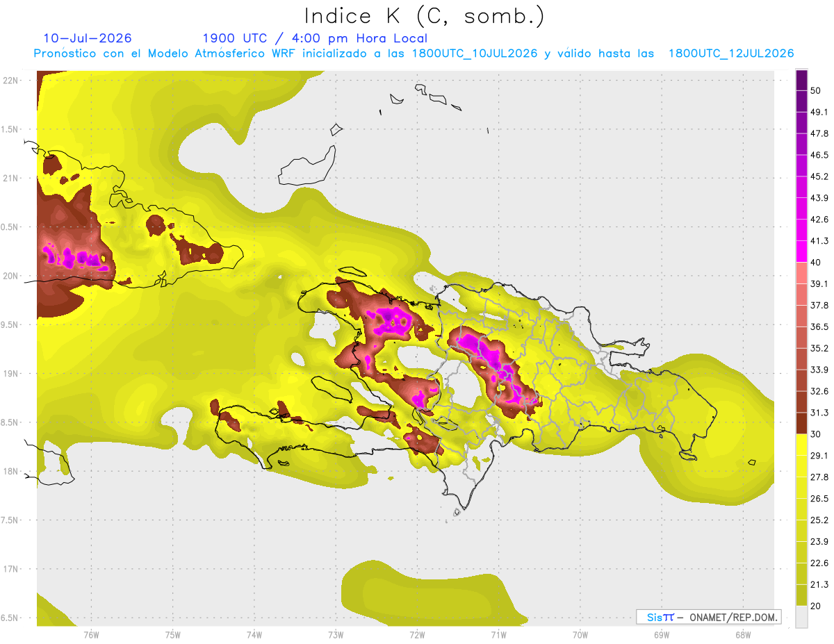Click the salmon swatch between 39.1 and 40
834x644 pixels.
pyautogui.click(x=801, y=273)
